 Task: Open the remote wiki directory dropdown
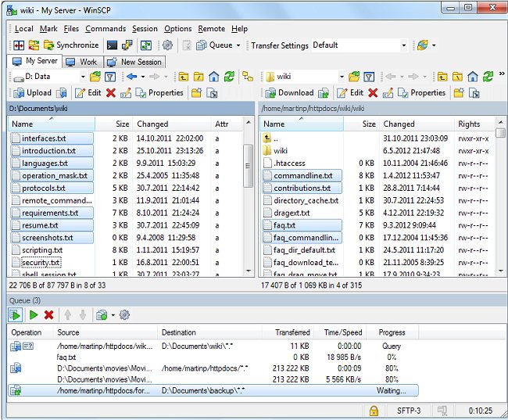342,77
